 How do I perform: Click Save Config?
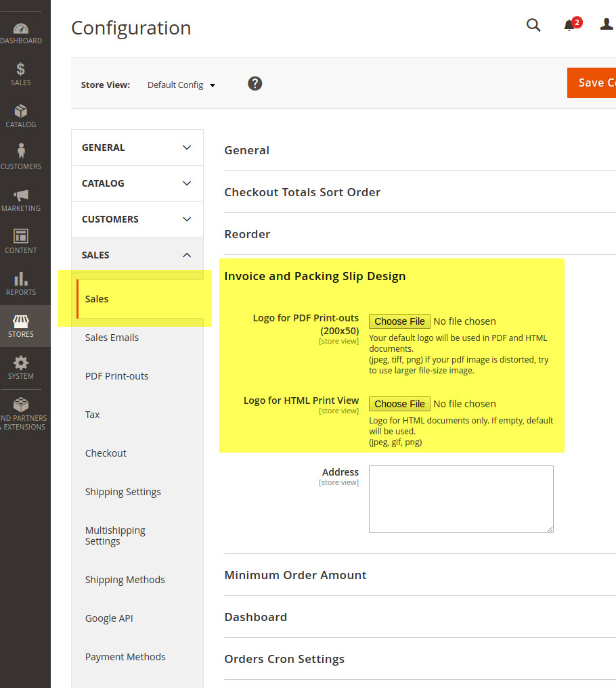tap(596, 83)
